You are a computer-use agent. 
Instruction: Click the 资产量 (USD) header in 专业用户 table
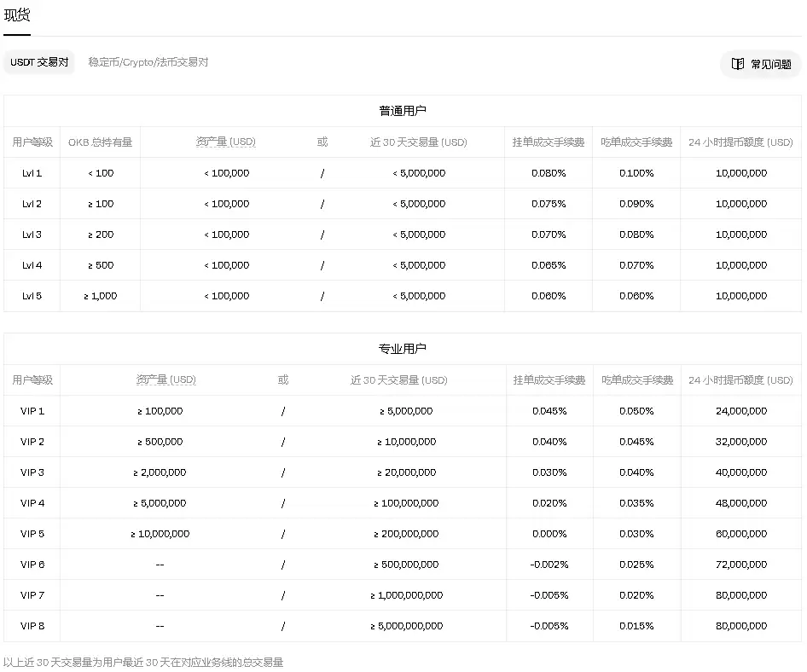coord(166,379)
